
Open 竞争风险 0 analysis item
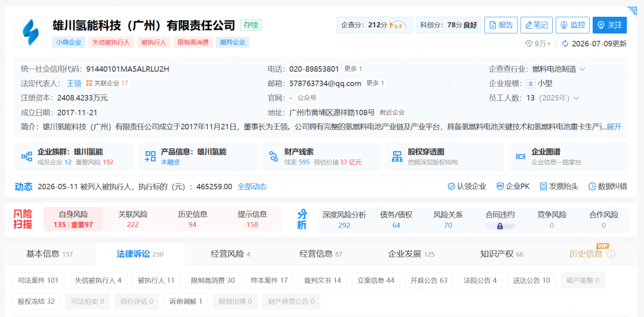552,220
